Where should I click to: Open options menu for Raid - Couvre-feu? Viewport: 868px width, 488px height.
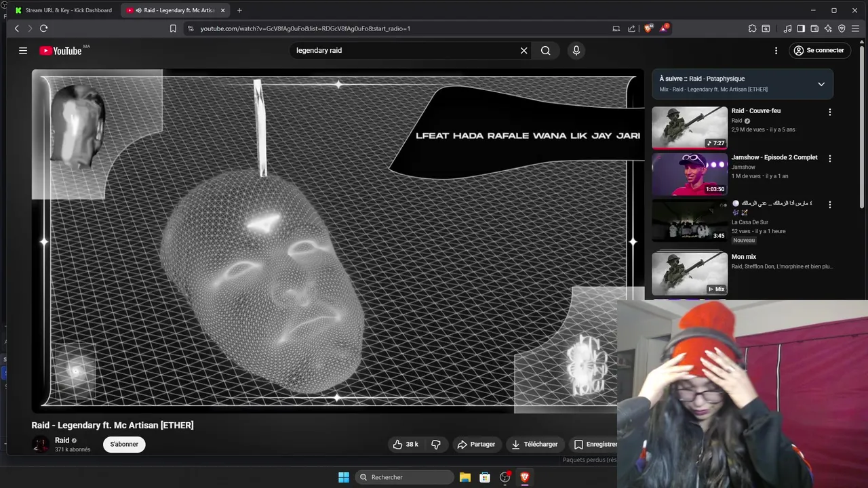829,112
